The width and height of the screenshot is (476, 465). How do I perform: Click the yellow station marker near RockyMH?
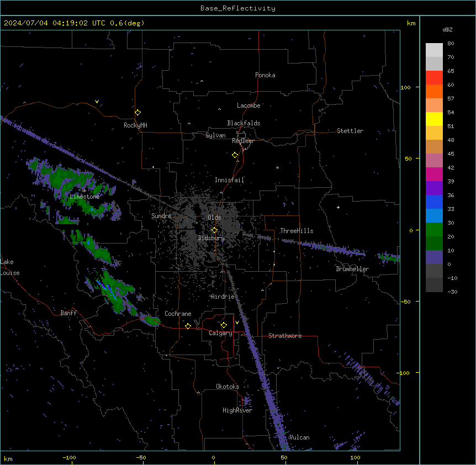pos(137,112)
